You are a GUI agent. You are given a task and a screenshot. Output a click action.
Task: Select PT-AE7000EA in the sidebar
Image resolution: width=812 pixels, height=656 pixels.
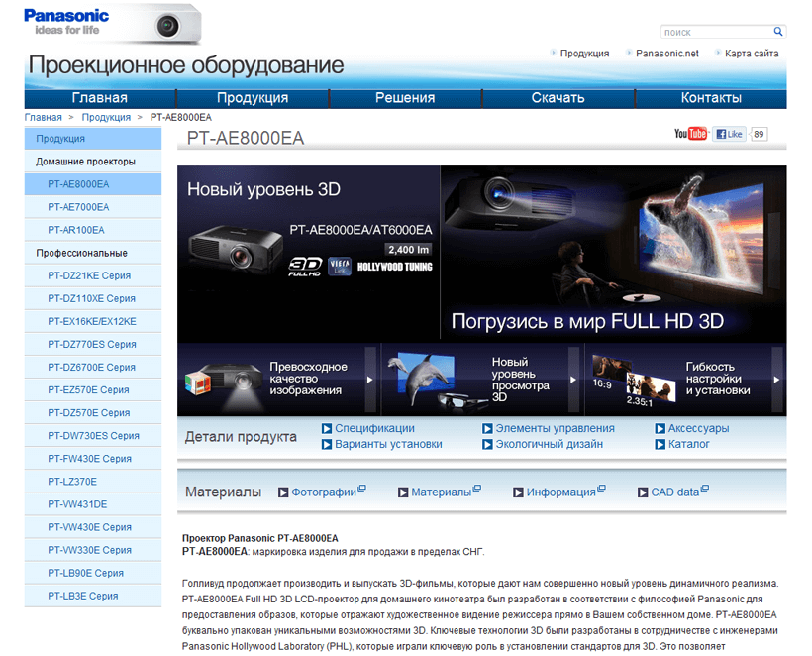[78, 207]
